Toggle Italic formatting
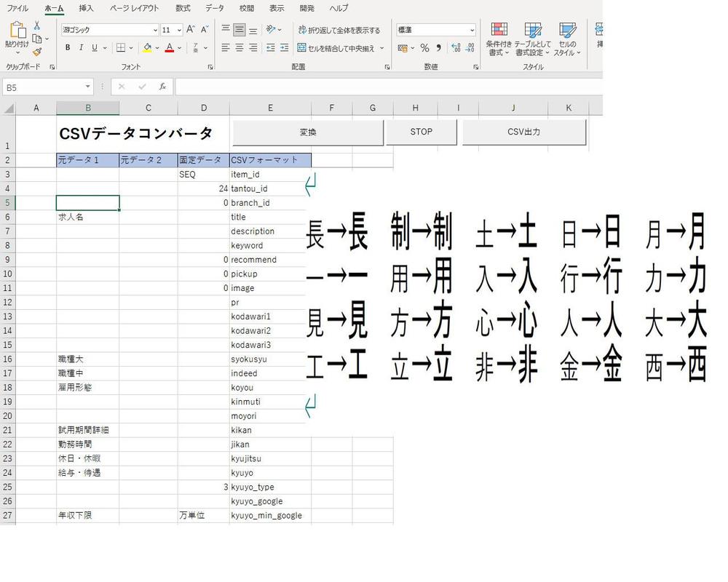The height and width of the screenshot is (582, 728). [x=82, y=47]
